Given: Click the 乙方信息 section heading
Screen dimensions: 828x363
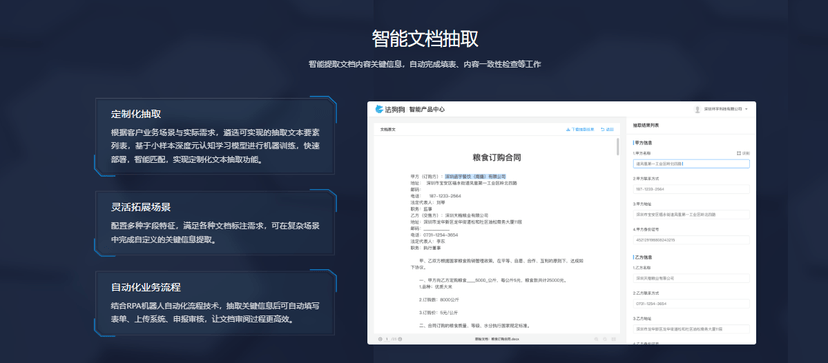Looking at the screenshot, I should pos(643,257).
